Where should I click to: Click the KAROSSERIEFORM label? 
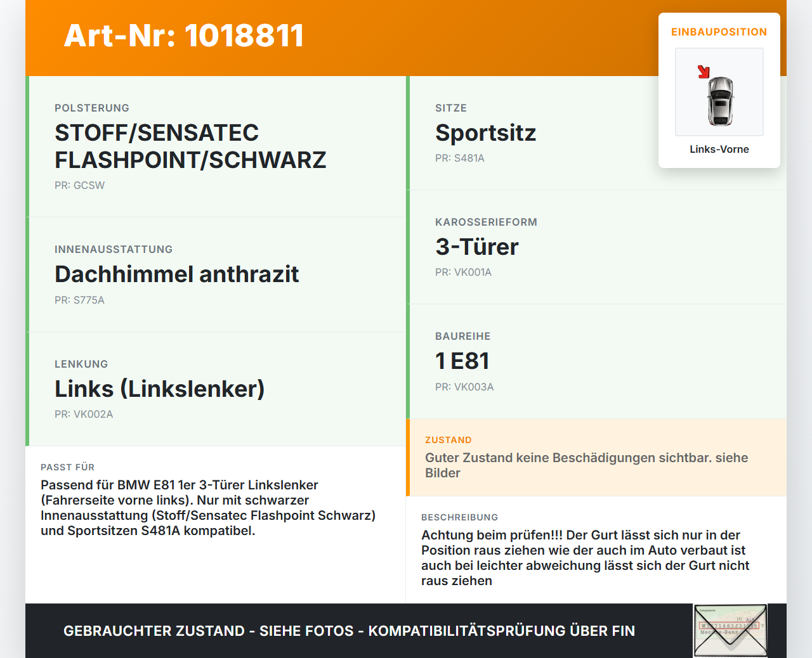point(486,223)
